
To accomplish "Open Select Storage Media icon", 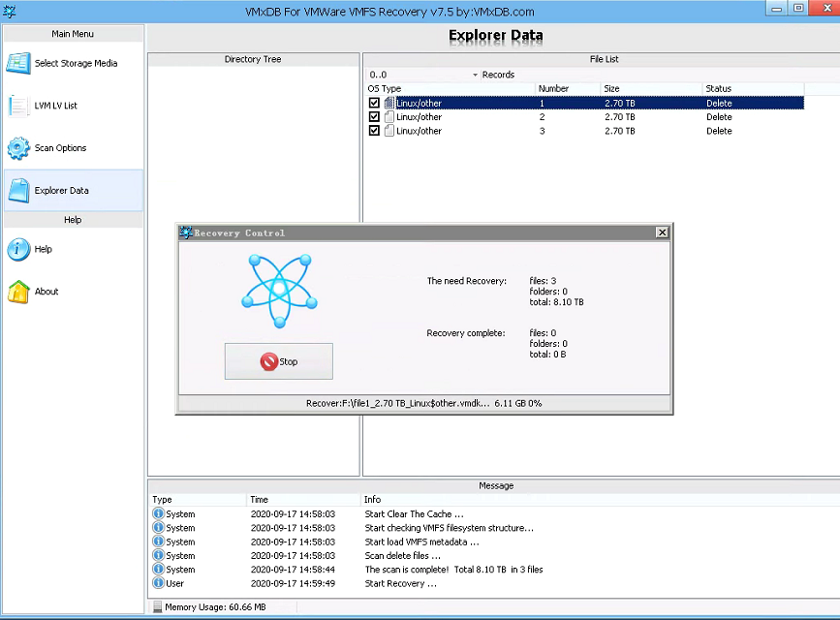I will (18, 63).
